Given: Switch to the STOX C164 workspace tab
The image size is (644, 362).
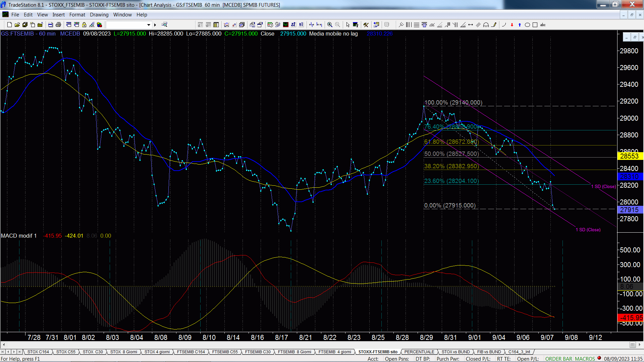Looking at the screenshot, I should 38,352.
